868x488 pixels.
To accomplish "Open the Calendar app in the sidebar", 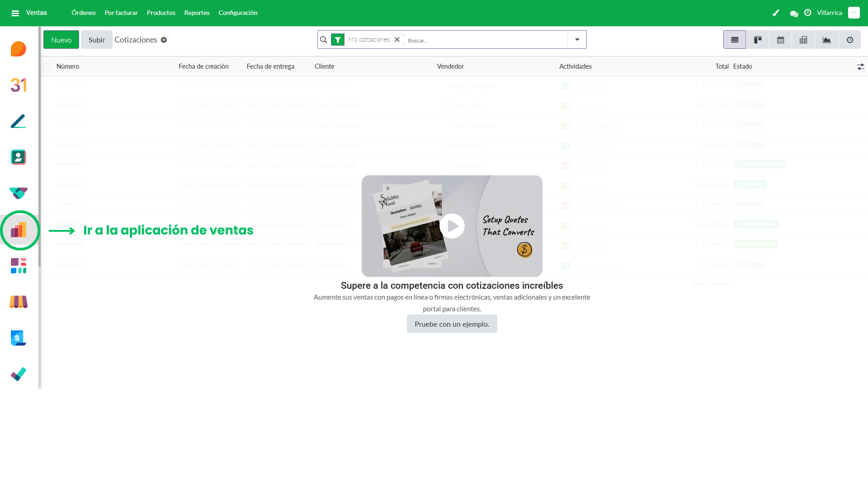I will pyautogui.click(x=18, y=85).
